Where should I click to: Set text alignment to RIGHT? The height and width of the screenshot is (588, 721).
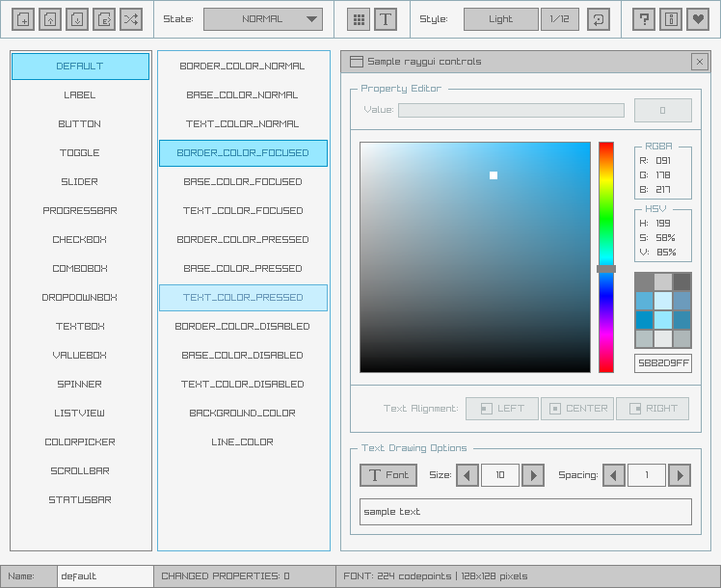653,409
